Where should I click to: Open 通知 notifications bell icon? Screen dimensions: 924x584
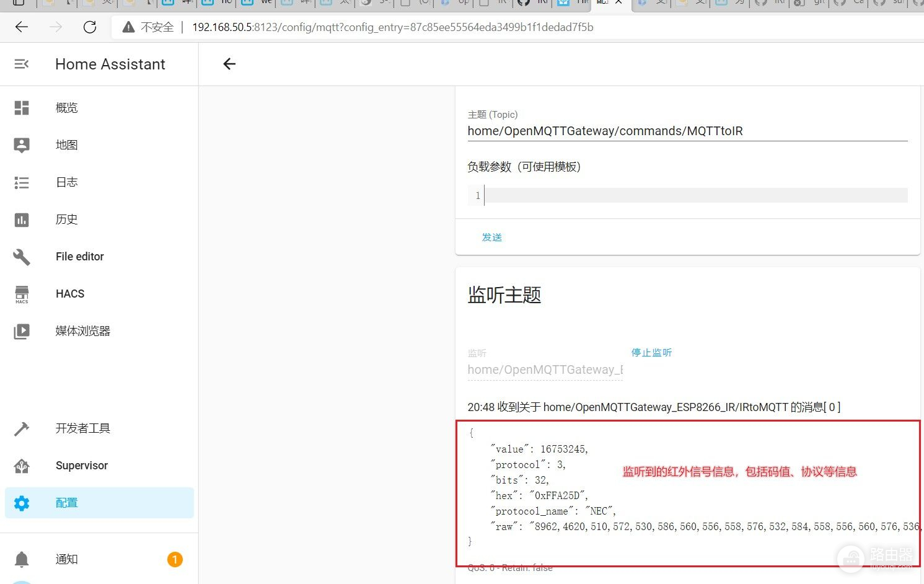click(22, 559)
